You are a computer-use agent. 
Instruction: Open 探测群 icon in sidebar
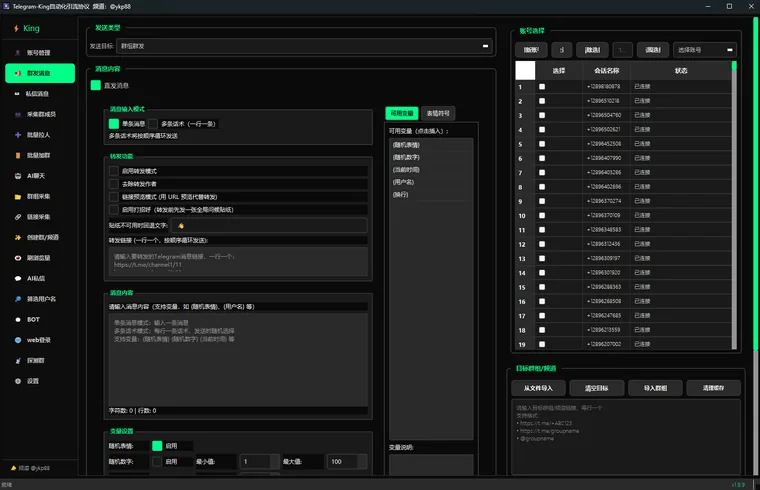(x=18, y=361)
